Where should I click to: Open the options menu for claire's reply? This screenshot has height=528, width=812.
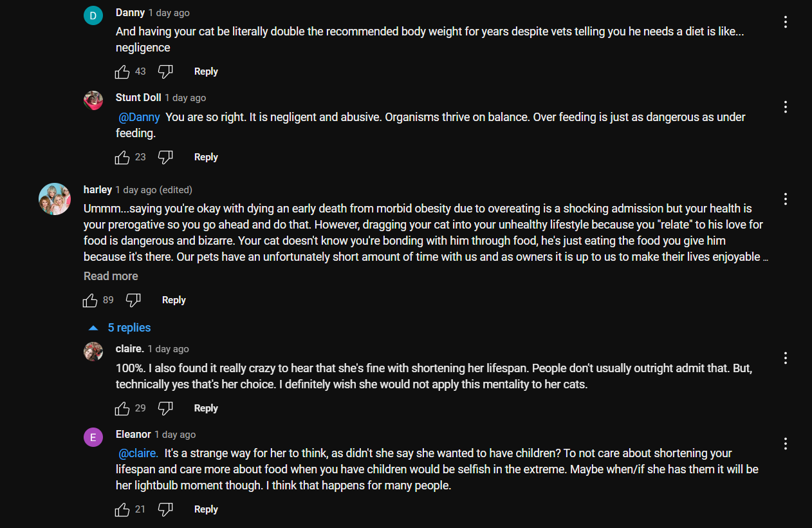(x=786, y=358)
